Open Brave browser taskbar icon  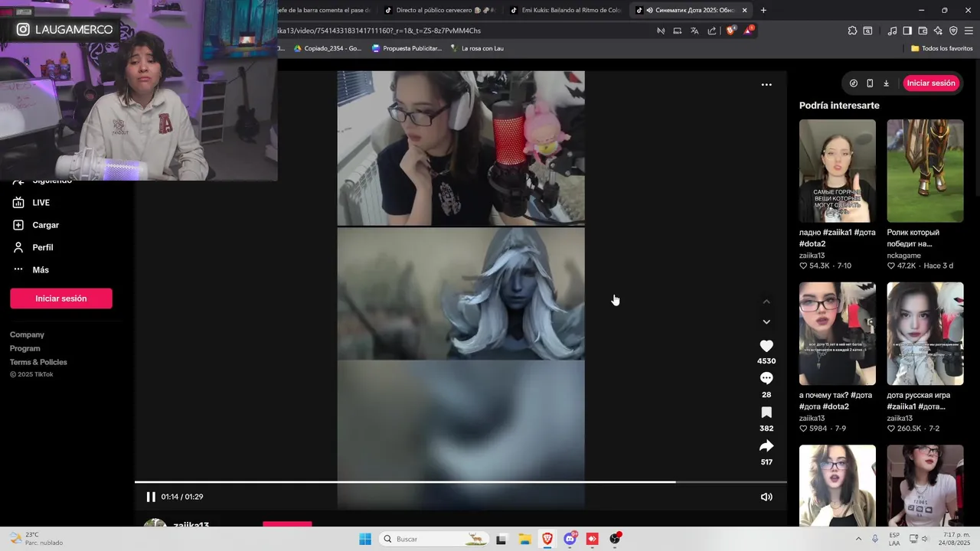pyautogui.click(x=547, y=539)
